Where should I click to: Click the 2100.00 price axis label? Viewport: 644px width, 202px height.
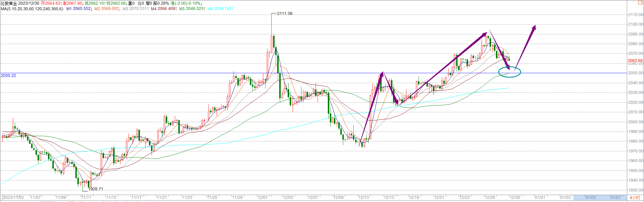(x=635, y=24)
